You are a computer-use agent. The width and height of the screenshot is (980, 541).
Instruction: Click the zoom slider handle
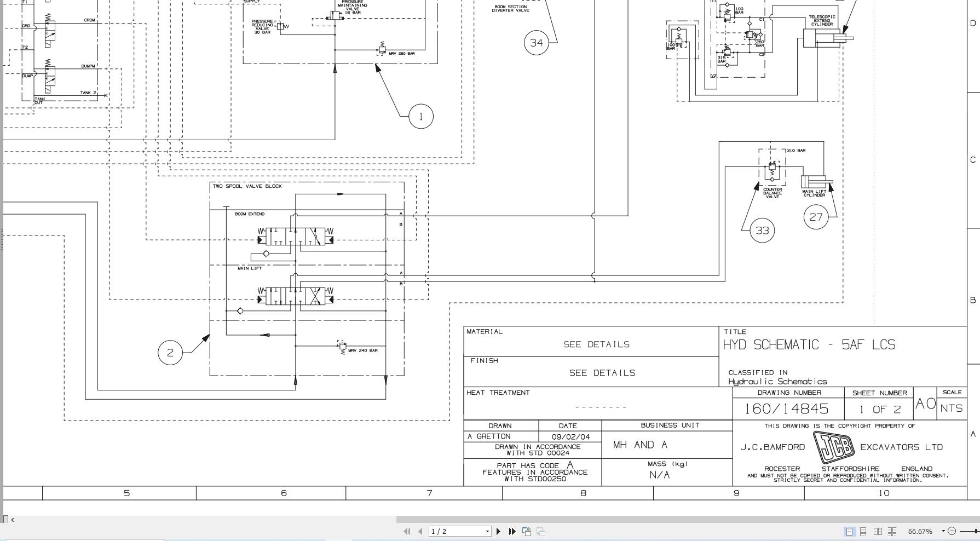(976, 531)
